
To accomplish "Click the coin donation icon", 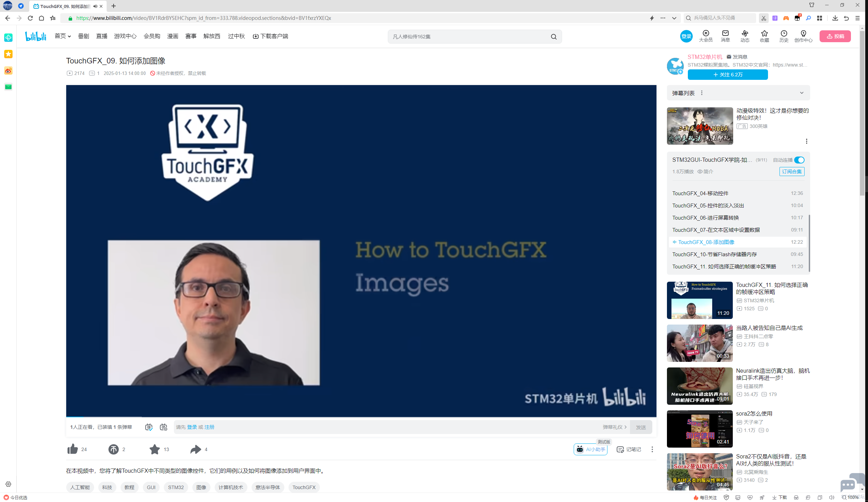I will (x=113, y=449).
